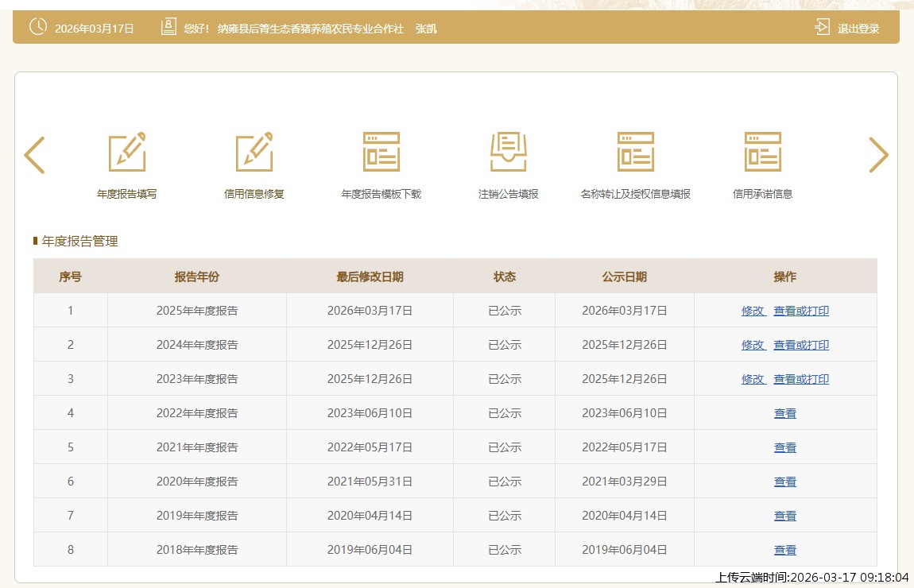
Task: Click the clock icon next to the date
Action: click(37, 28)
